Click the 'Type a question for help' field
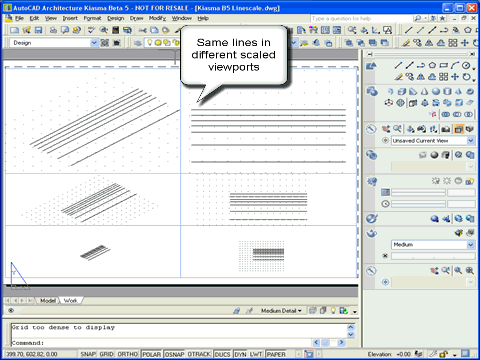The height and width of the screenshot is (360, 480). (362, 18)
